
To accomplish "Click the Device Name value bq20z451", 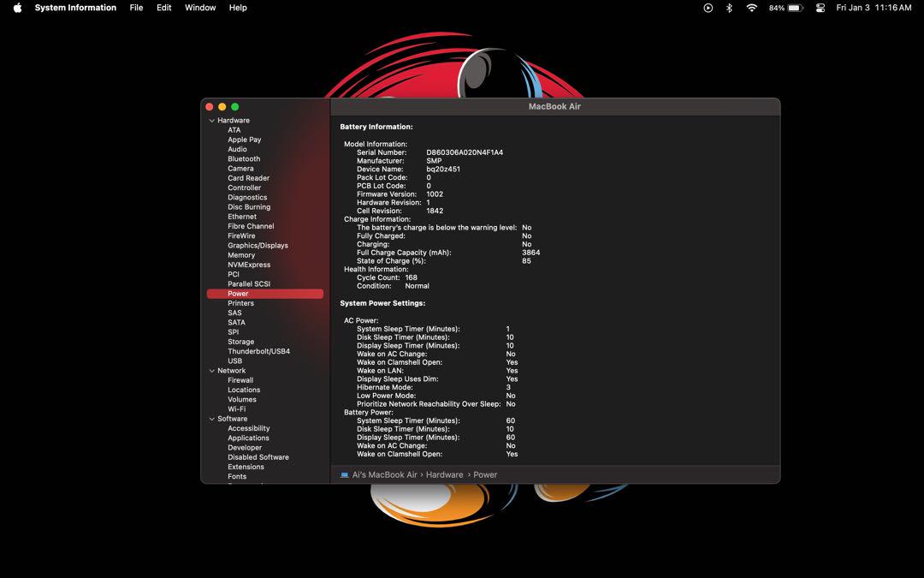I will [x=443, y=170].
